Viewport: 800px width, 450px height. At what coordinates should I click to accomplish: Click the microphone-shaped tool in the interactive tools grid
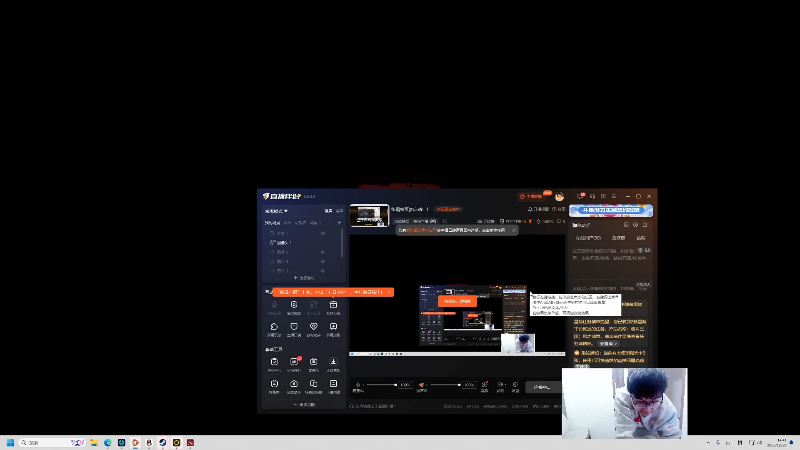[274, 305]
